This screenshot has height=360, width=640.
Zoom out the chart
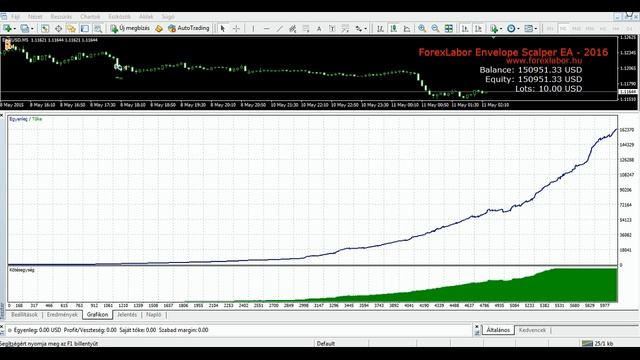[436, 28]
